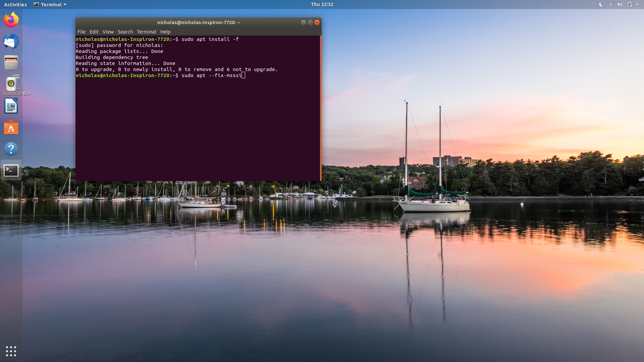Click the Activities button
644x362 pixels.
pyautogui.click(x=15, y=4)
